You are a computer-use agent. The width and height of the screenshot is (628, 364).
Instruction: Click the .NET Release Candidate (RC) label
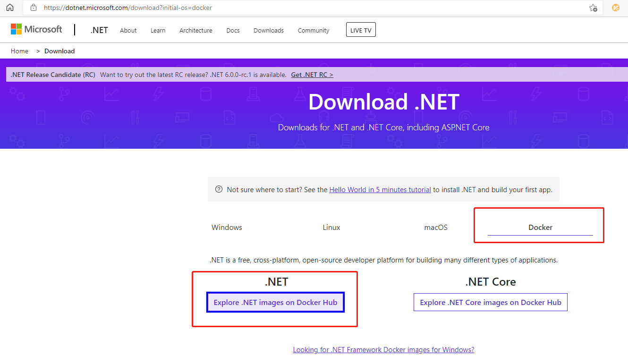tap(53, 75)
